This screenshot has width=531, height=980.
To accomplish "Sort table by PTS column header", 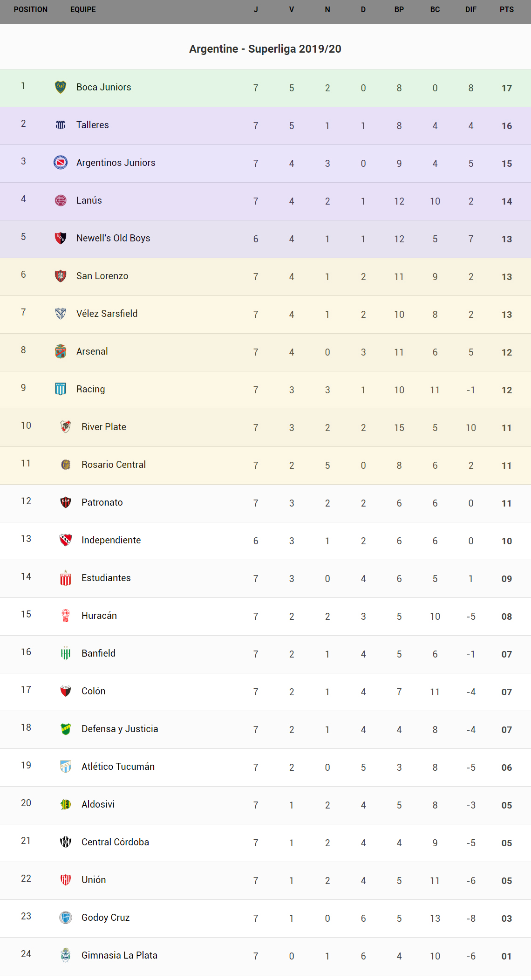I will coord(506,10).
